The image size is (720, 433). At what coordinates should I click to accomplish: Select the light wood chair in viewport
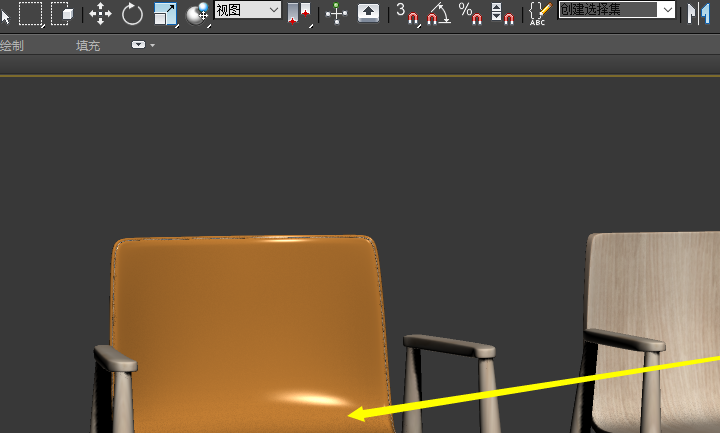point(653,294)
